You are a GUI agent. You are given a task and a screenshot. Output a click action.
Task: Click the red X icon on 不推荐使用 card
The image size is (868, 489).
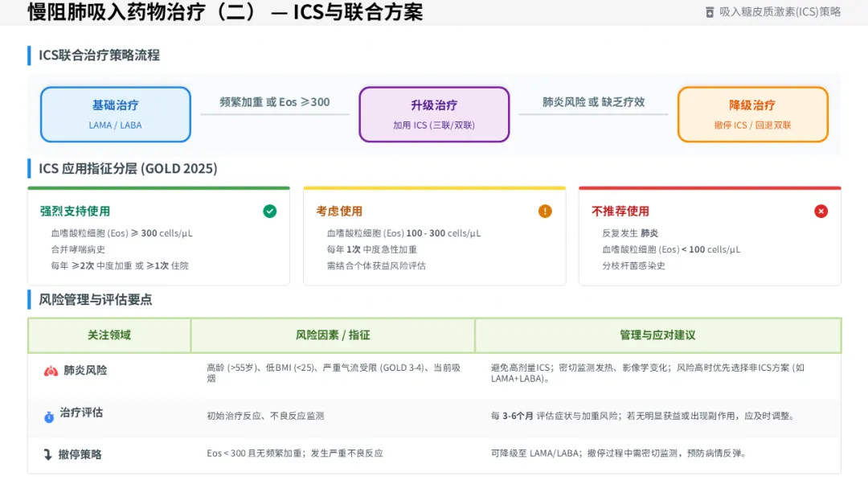(821, 212)
